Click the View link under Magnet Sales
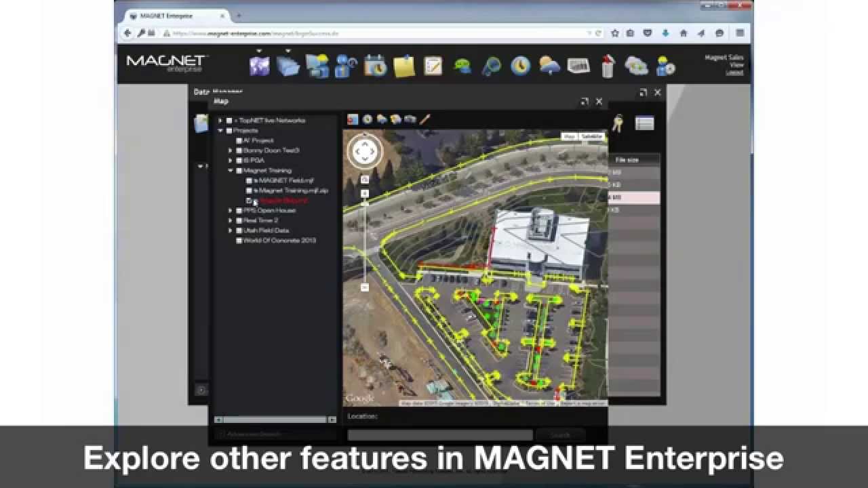868x488 pixels. (737, 65)
